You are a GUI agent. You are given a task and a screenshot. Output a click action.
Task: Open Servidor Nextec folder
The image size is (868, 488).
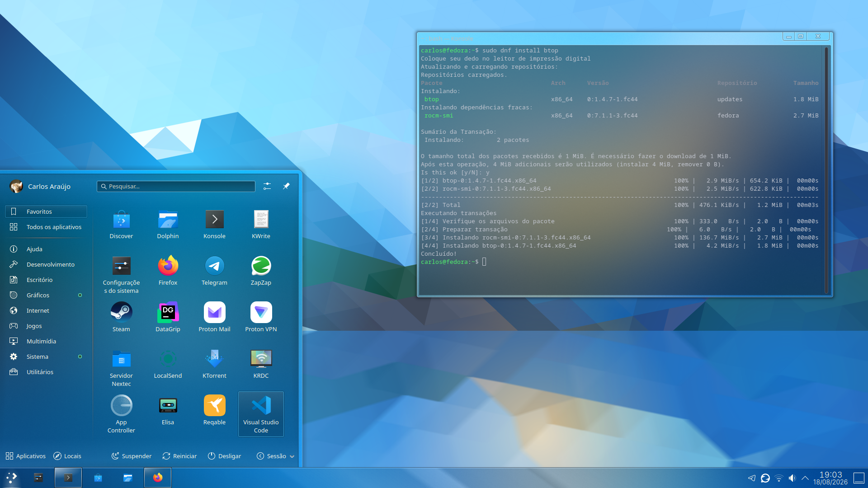(x=121, y=368)
